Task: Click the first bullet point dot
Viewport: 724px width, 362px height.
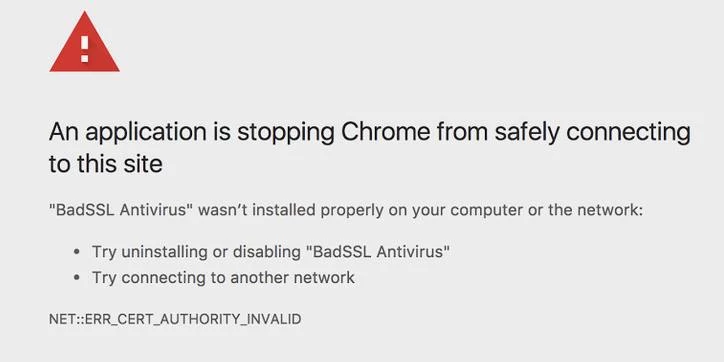Action: coord(77,253)
